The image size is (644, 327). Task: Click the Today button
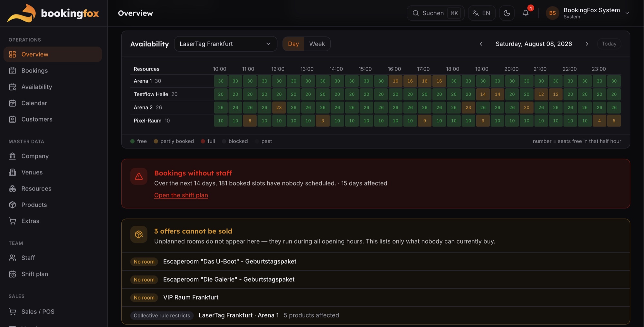[x=609, y=44]
